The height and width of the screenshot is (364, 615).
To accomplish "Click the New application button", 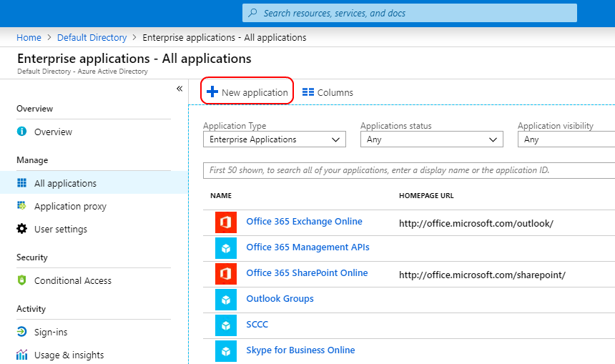I will (x=247, y=92).
